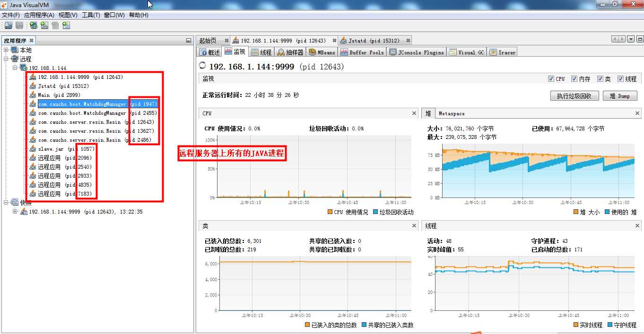Screen dimensions: 644x334
Task: Open the 工具(T) menu
Action: point(91,15)
